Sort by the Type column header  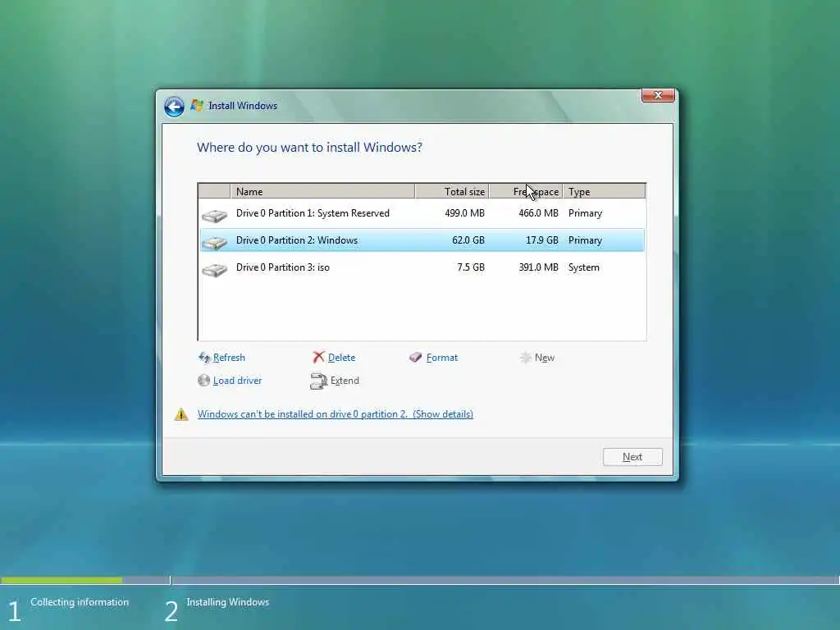point(604,191)
